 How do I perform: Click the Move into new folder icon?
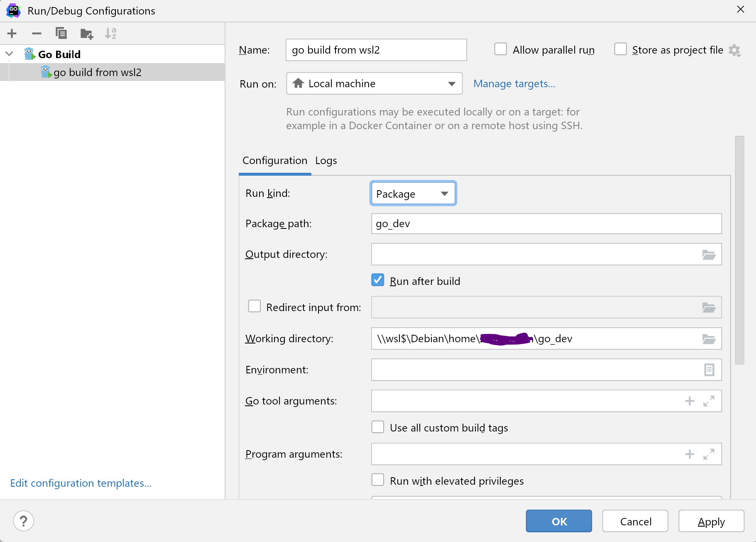[86, 33]
